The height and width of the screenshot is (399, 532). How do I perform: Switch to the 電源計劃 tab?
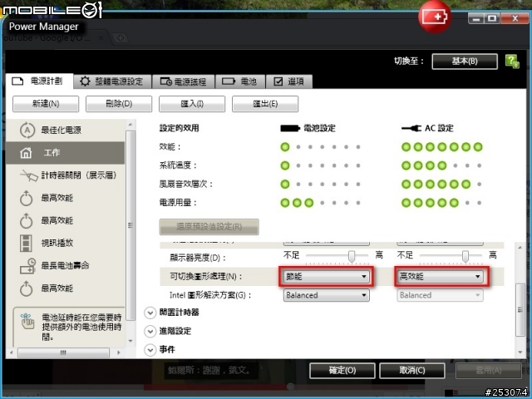pos(39,81)
